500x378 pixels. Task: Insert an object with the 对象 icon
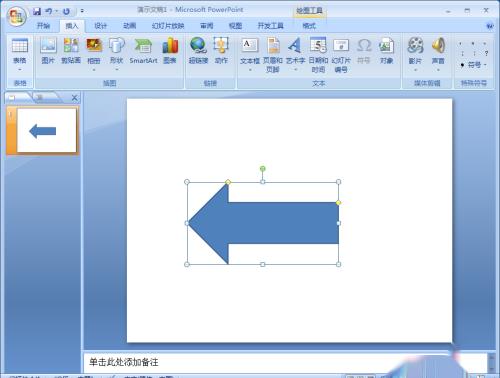(x=387, y=51)
